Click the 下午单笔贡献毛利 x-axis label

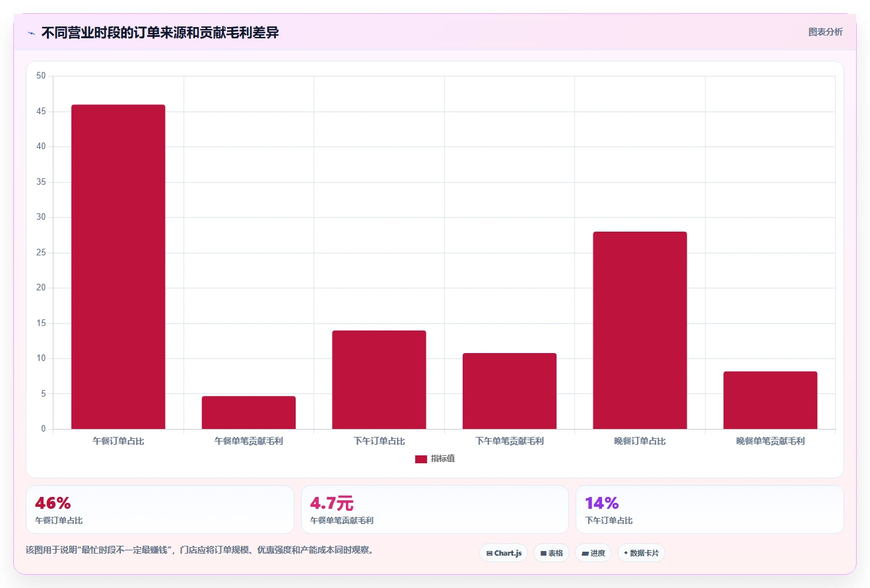pyautogui.click(x=510, y=441)
